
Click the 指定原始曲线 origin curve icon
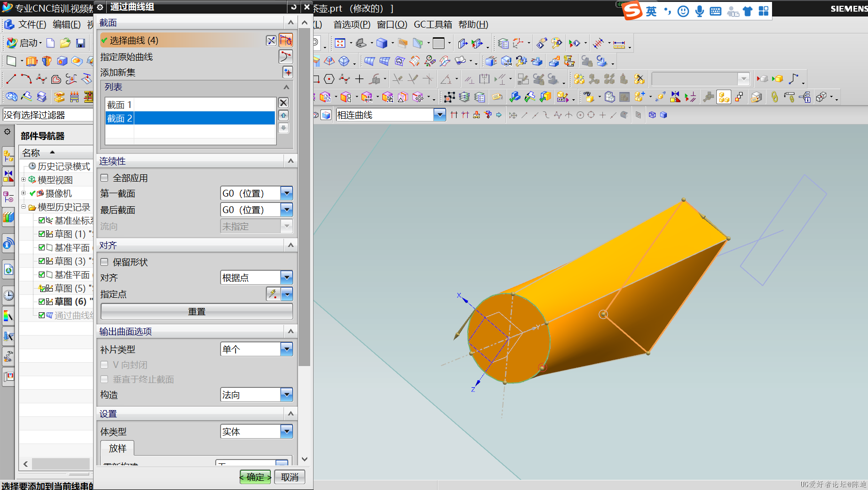286,57
